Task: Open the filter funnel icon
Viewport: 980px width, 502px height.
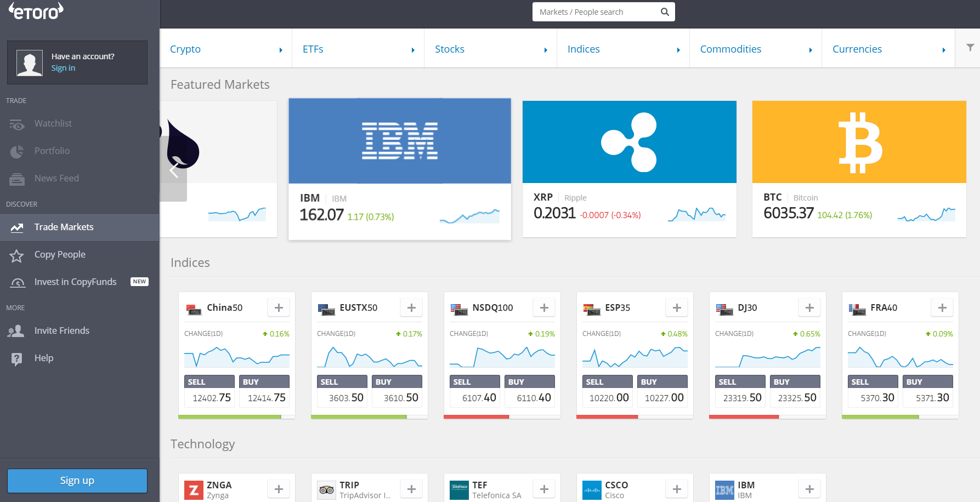Action: (970, 48)
